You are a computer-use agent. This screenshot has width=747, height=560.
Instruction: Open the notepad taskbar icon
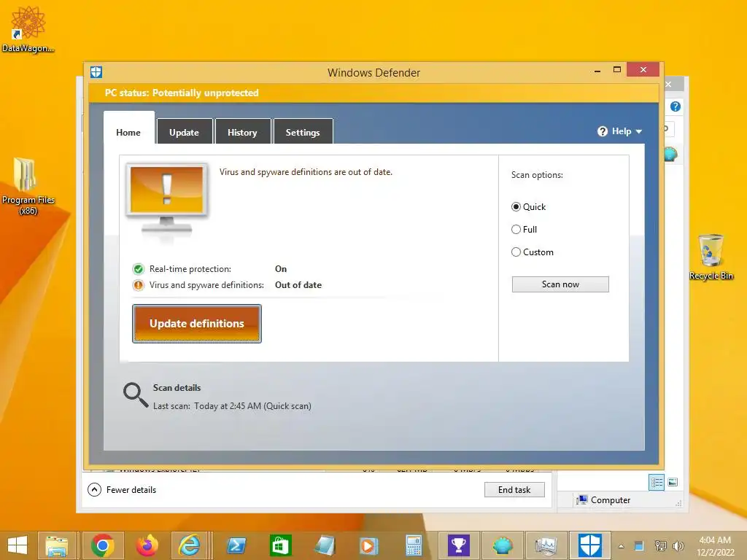coord(325,545)
